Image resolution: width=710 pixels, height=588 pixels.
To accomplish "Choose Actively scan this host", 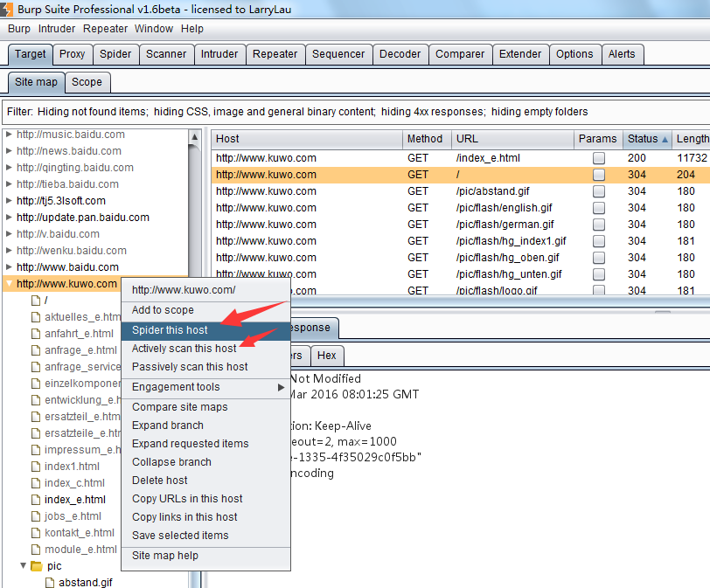I will (184, 349).
